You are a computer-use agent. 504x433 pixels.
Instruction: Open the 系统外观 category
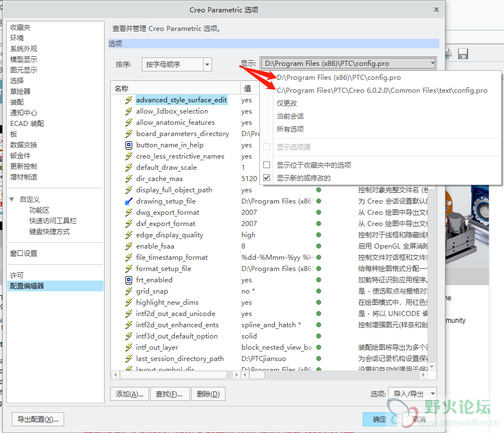coord(24,48)
